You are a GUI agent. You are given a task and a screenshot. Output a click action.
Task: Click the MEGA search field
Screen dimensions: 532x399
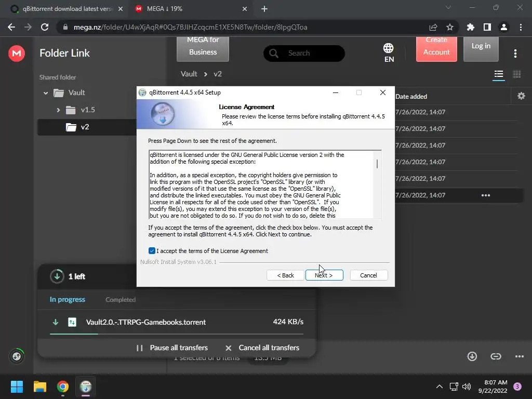pyautogui.click(x=304, y=54)
